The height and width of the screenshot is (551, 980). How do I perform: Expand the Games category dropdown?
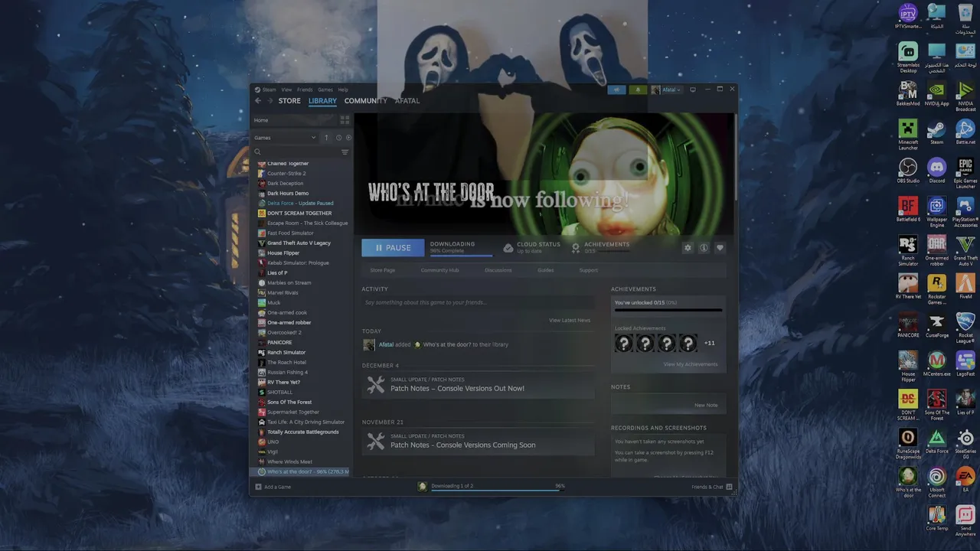tap(285, 138)
